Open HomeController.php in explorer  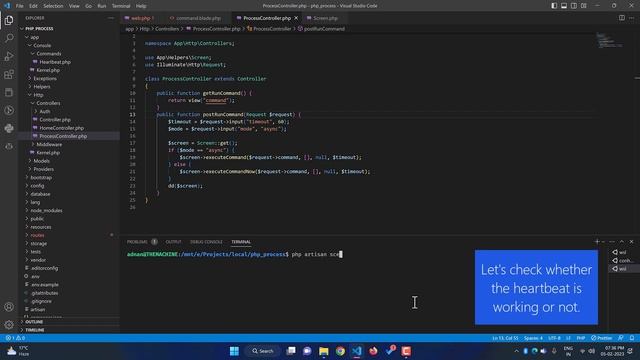click(61, 128)
